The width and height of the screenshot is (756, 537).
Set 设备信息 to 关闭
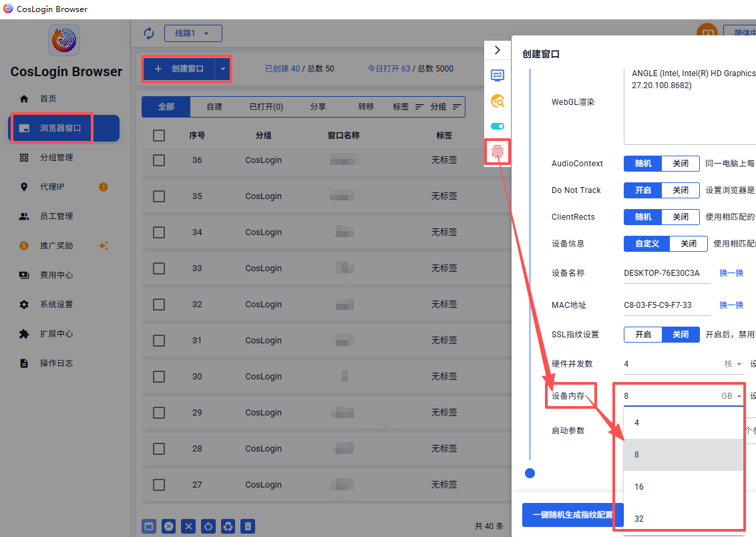pos(689,244)
